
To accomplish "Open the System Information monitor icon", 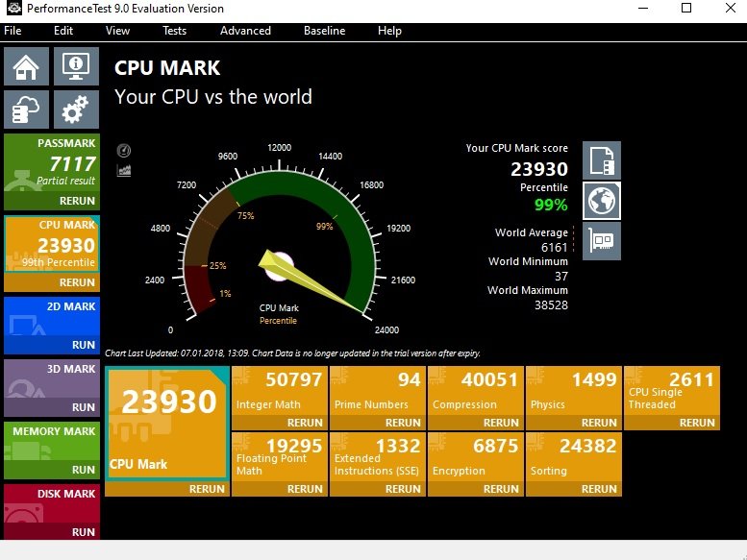I will (x=76, y=66).
